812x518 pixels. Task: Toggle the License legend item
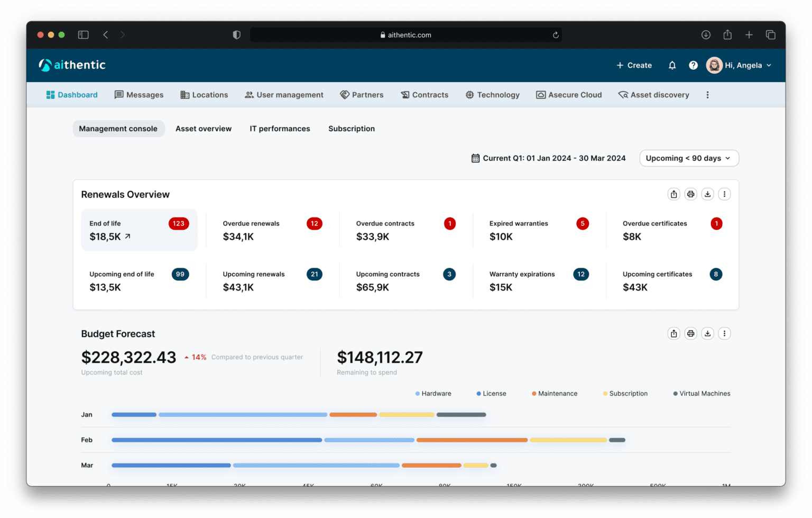(x=491, y=394)
